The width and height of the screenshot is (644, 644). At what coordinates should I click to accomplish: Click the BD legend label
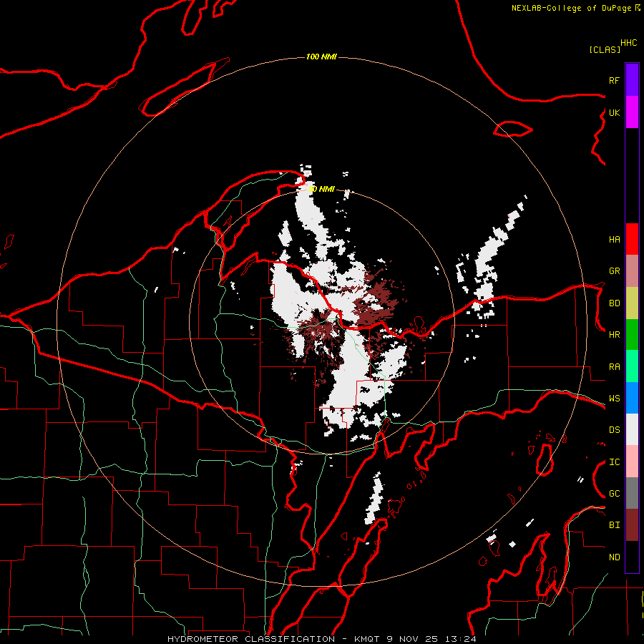pyautogui.click(x=614, y=303)
